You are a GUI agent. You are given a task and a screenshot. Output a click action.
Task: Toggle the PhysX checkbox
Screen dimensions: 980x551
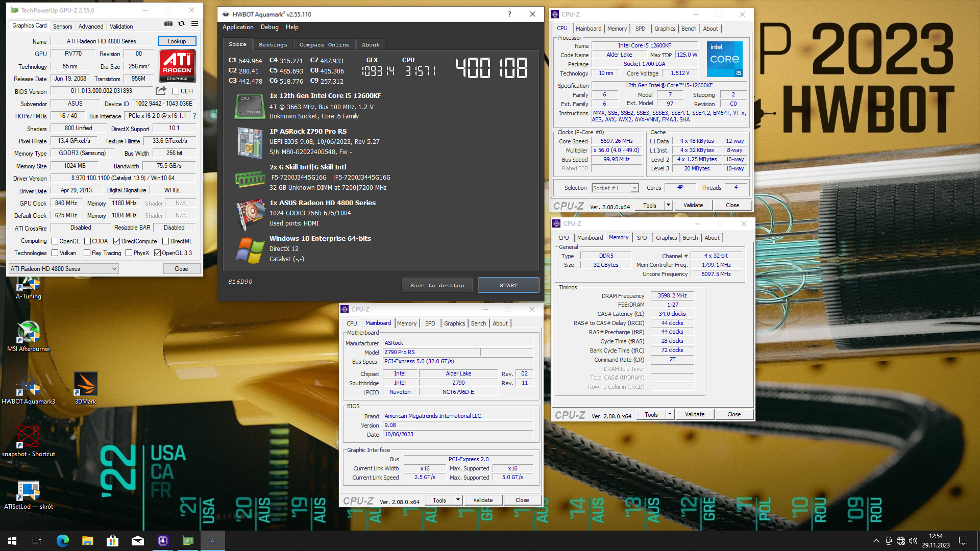pyautogui.click(x=129, y=253)
